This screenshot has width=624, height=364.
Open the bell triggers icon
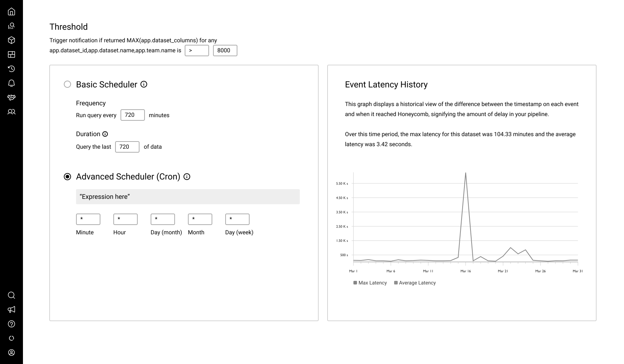[x=11, y=83]
